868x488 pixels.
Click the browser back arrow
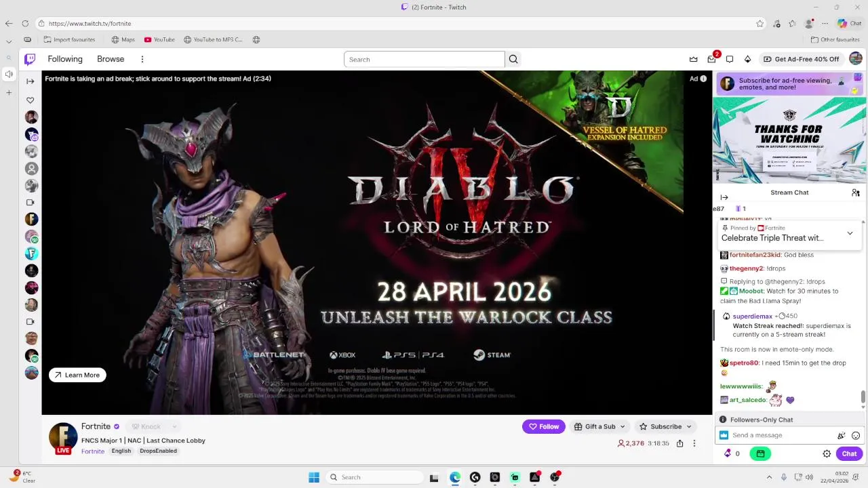pyautogui.click(x=8, y=23)
